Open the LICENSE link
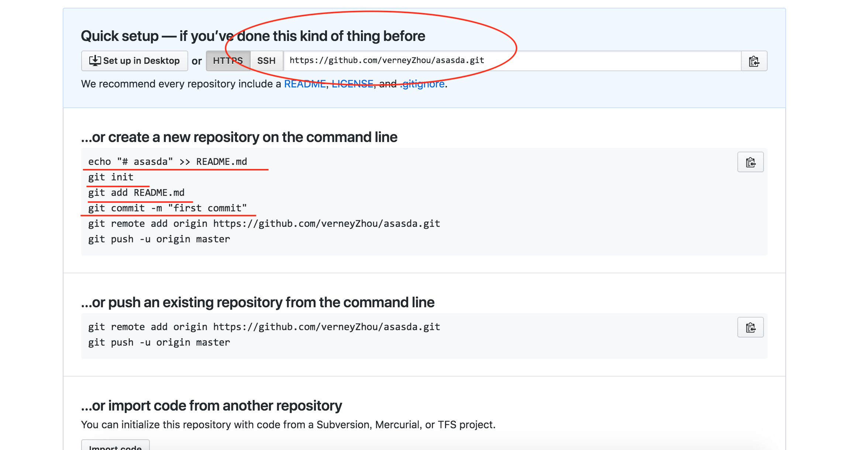The height and width of the screenshot is (450, 868). point(352,84)
